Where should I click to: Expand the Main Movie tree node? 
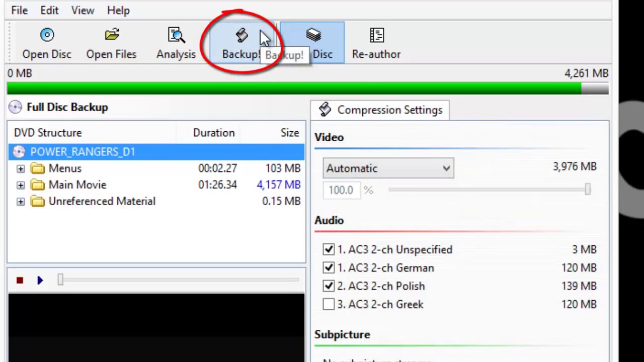[21, 186]
